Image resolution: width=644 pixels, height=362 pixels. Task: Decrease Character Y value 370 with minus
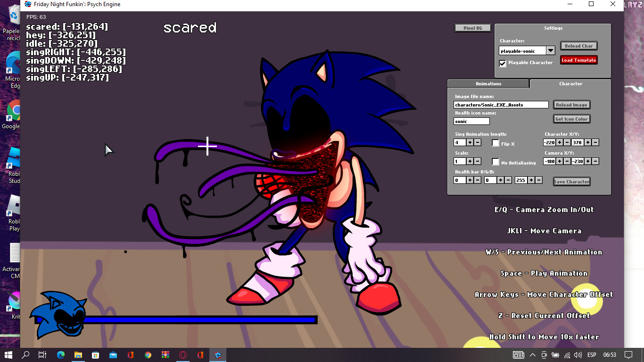pos(595,142)
